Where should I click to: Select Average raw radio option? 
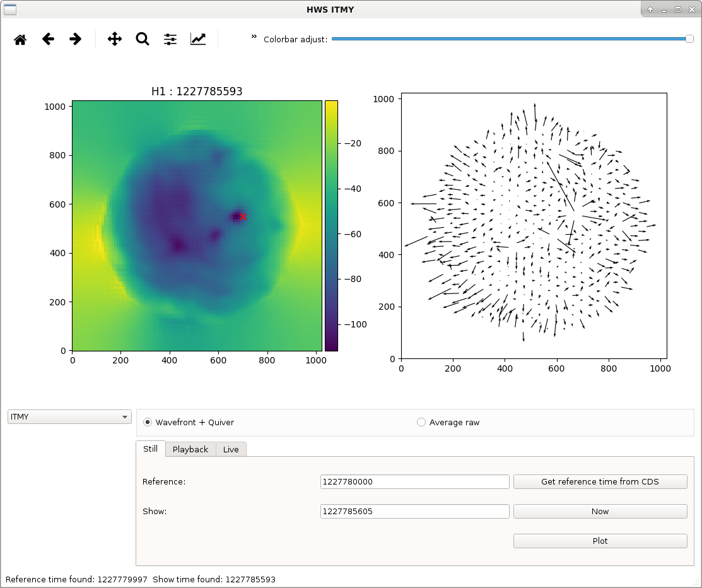[448, 422]
